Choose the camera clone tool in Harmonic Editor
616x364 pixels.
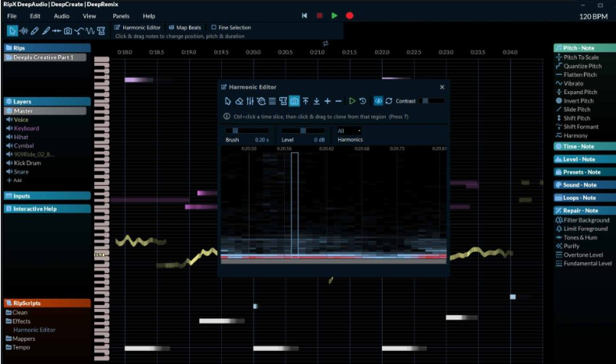(x=295, y=101)
